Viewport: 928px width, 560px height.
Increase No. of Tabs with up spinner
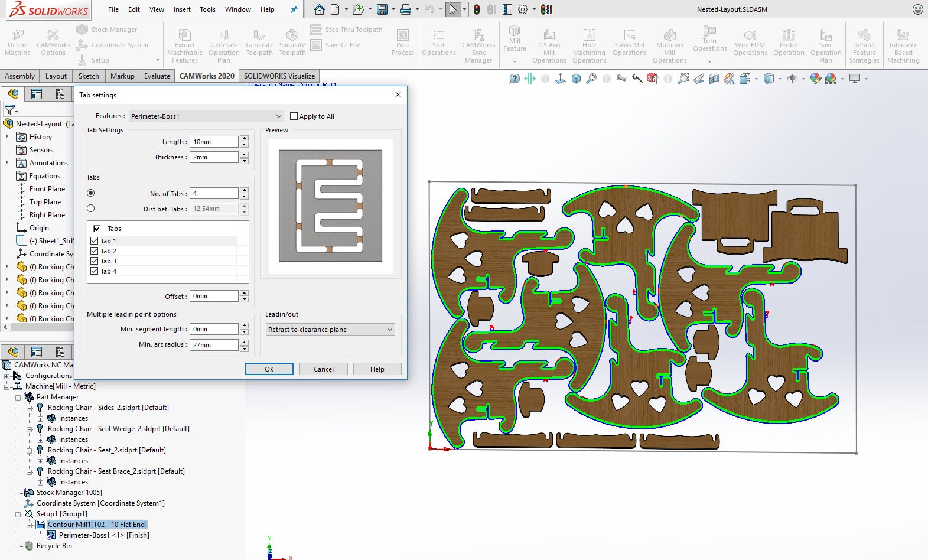click(245, 190)
